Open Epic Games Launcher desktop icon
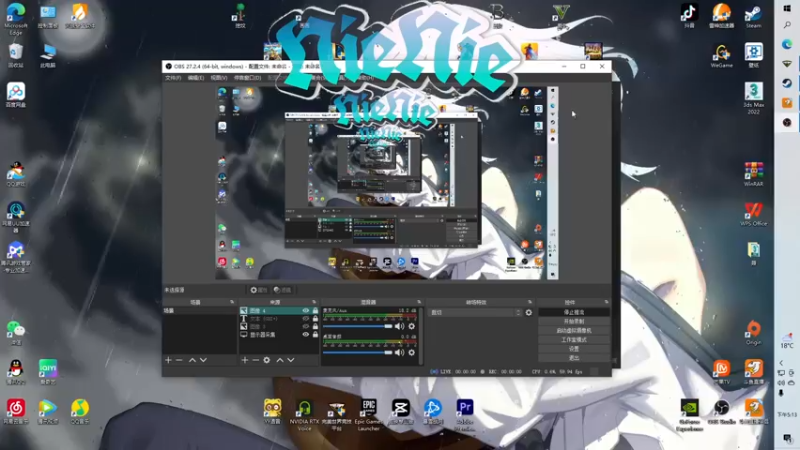Screen dimensions: 800x450 (x=368, y=414)
